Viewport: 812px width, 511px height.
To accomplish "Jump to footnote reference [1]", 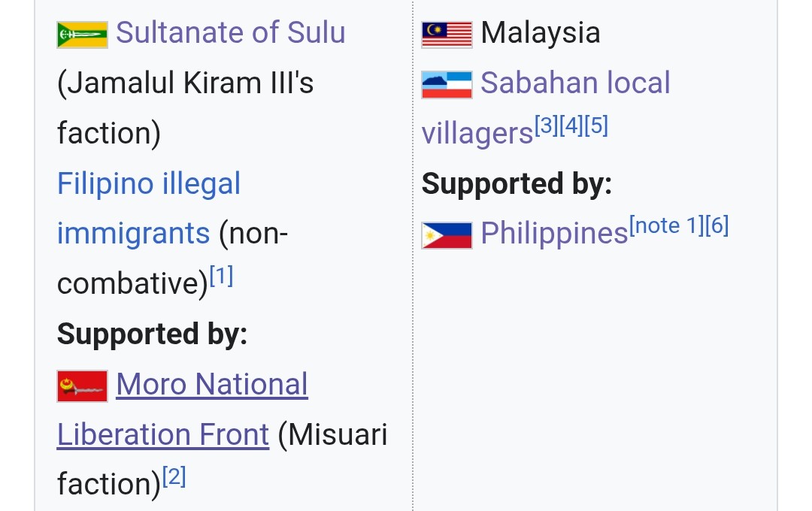I will pyautogui.click(x=221, y=276).
